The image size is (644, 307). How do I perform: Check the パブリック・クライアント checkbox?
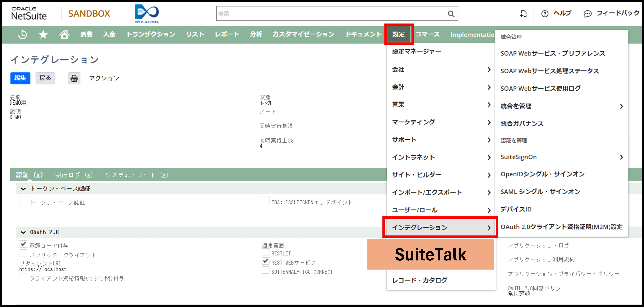23,253
